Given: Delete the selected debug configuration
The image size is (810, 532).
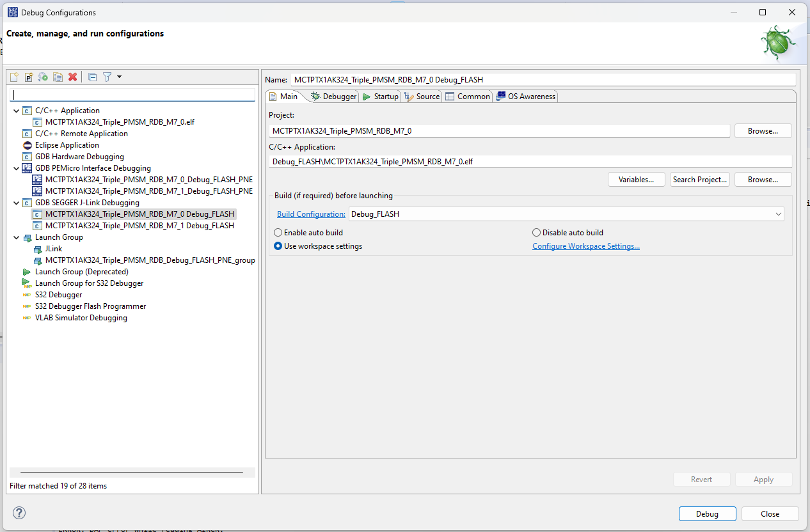Looking at the screenshot, I should 72,77.
